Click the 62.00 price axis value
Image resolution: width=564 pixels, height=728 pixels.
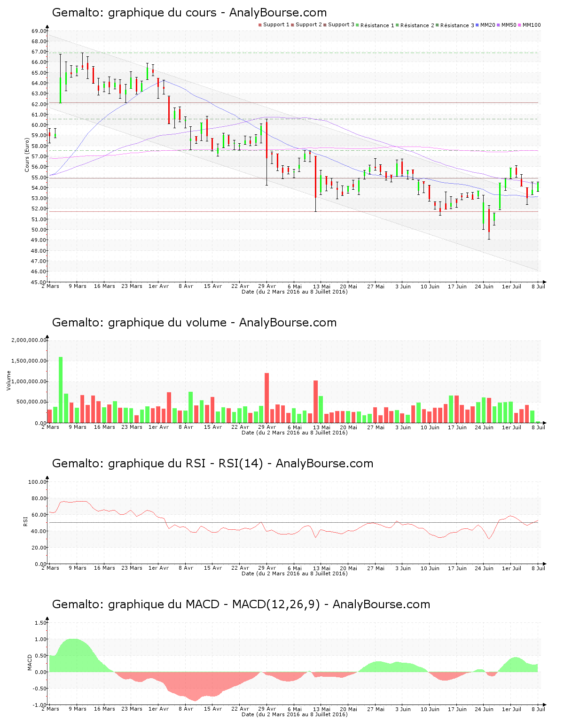click(39, 104)
